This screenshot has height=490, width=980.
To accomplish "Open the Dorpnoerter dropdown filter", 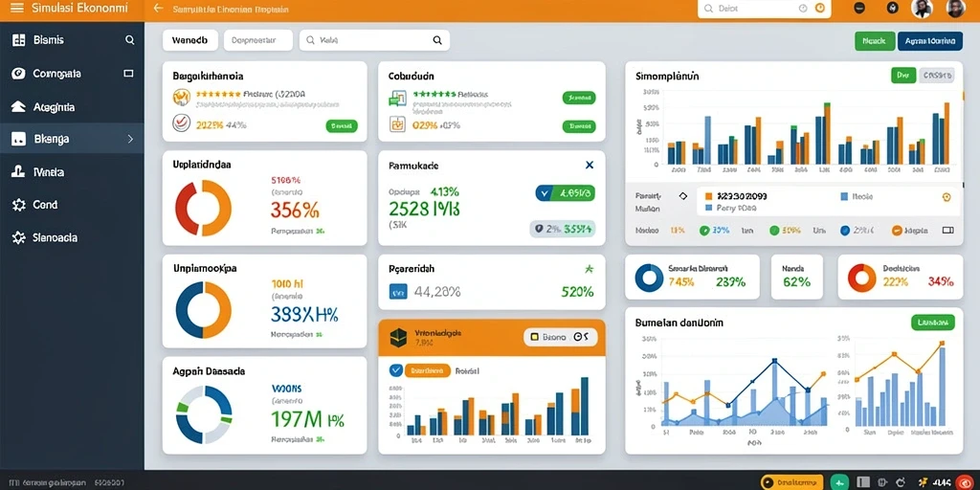I will [258, 40].
